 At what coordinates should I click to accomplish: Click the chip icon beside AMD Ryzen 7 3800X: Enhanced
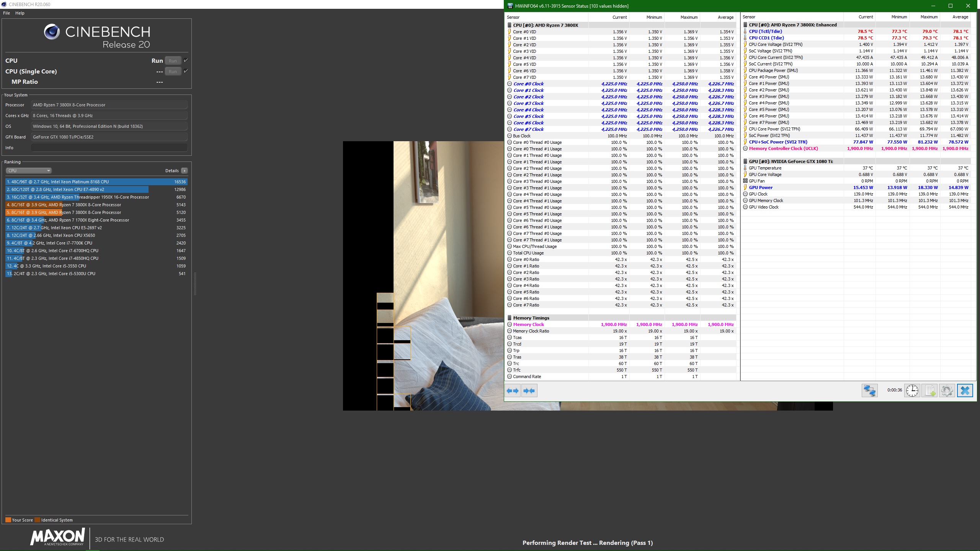point(745,25)
